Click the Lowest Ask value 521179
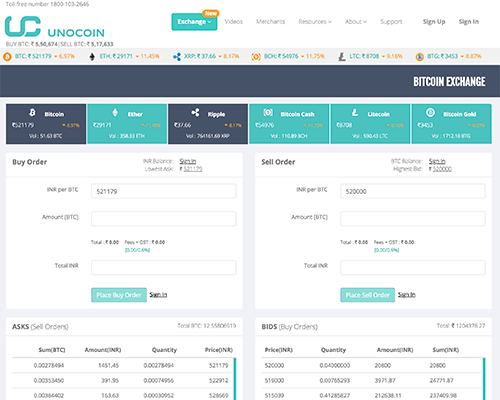500x400 pixels. [x=193, y=169]
